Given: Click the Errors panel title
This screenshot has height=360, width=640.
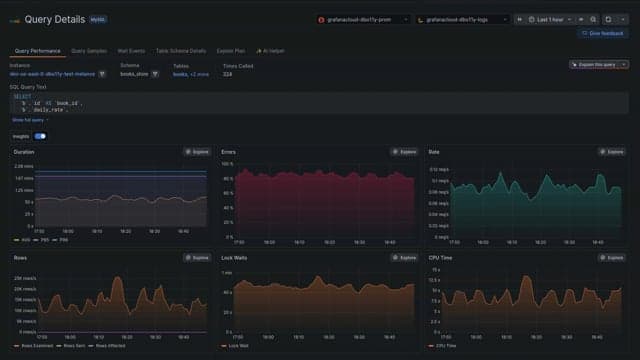Looking at the screenshot, I should [x=228, y=152].
